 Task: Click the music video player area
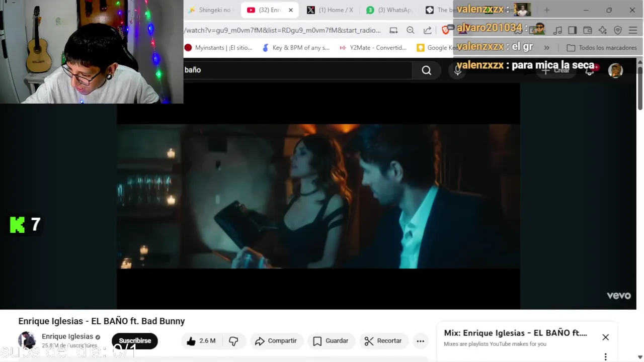(318, 196)
